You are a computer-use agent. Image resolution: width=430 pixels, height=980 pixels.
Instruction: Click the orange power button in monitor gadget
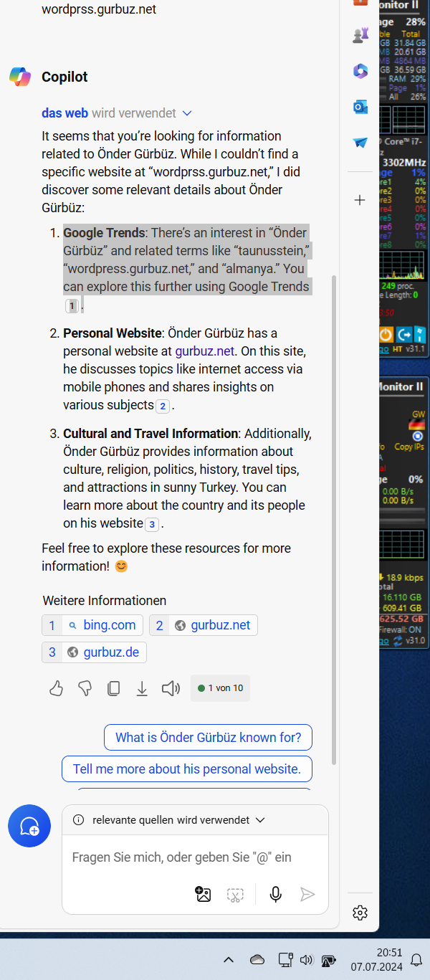386,334
